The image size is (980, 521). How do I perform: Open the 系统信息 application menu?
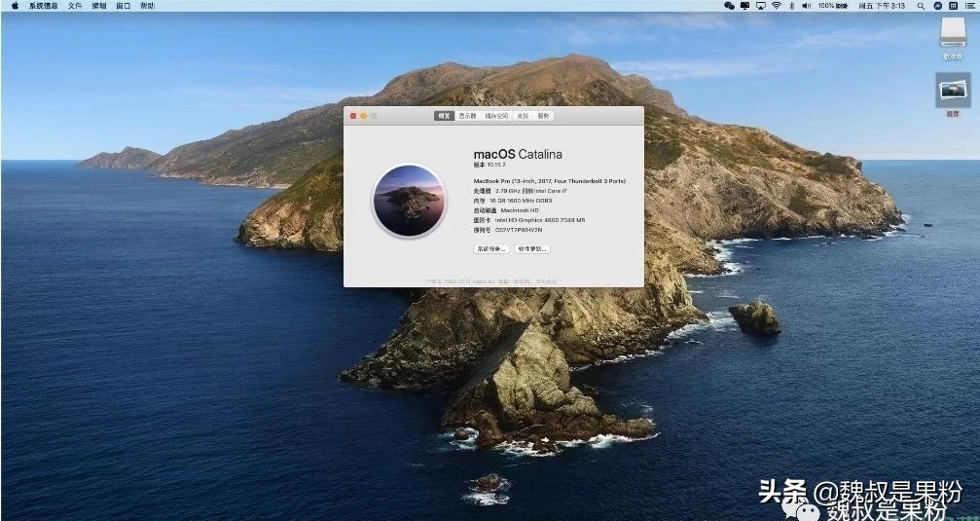click(x=43, y=6)
